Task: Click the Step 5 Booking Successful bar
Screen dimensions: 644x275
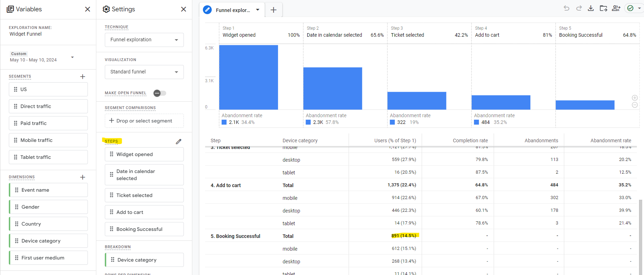Action: point(585,105)
